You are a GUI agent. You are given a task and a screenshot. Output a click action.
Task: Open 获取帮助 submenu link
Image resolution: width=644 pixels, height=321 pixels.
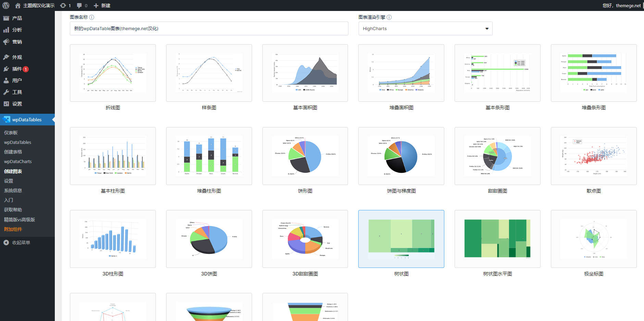pos(13,210)
